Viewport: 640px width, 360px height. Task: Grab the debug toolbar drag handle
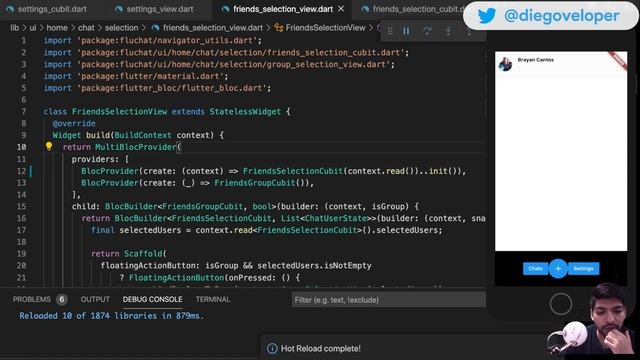[x=390, y=31]
